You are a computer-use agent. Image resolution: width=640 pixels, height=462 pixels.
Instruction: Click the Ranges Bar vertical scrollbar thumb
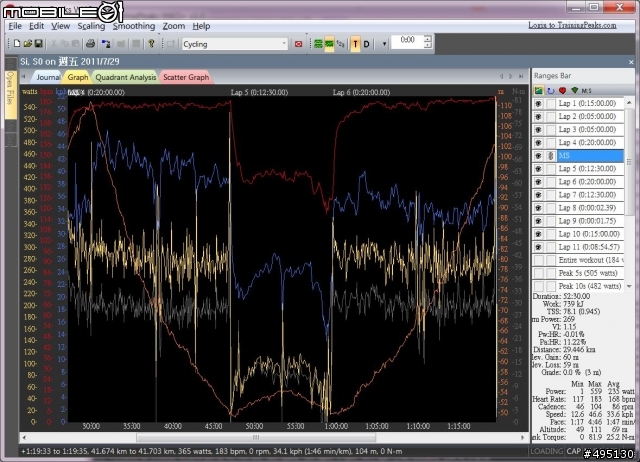coord(629,162)
